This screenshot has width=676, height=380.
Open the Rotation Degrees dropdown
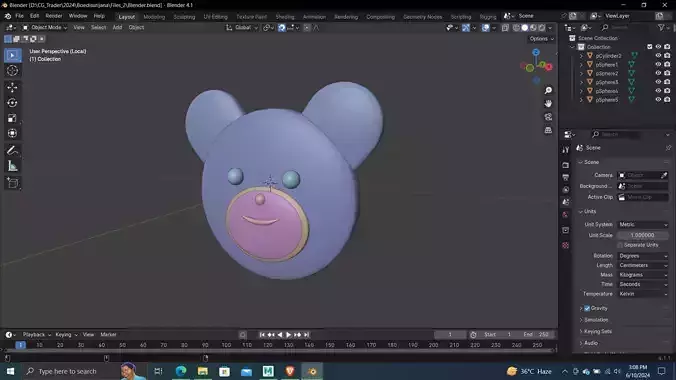[643, 256]
